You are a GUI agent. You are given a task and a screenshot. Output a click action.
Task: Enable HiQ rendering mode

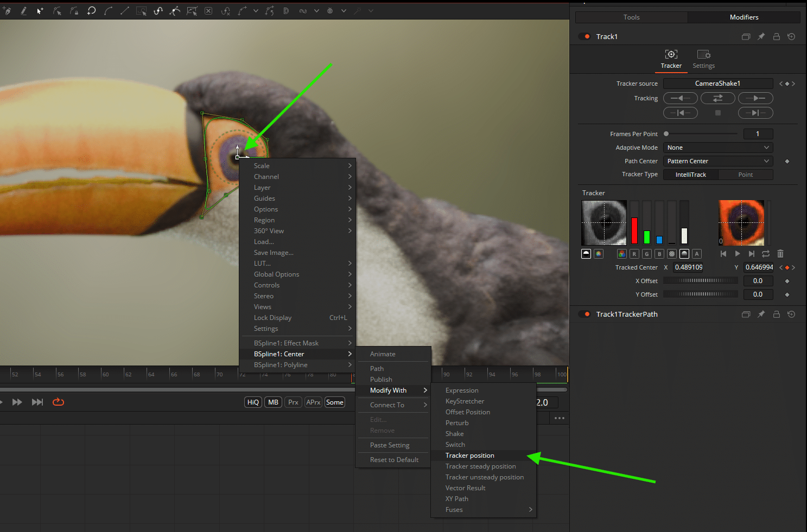coord(252,402)
